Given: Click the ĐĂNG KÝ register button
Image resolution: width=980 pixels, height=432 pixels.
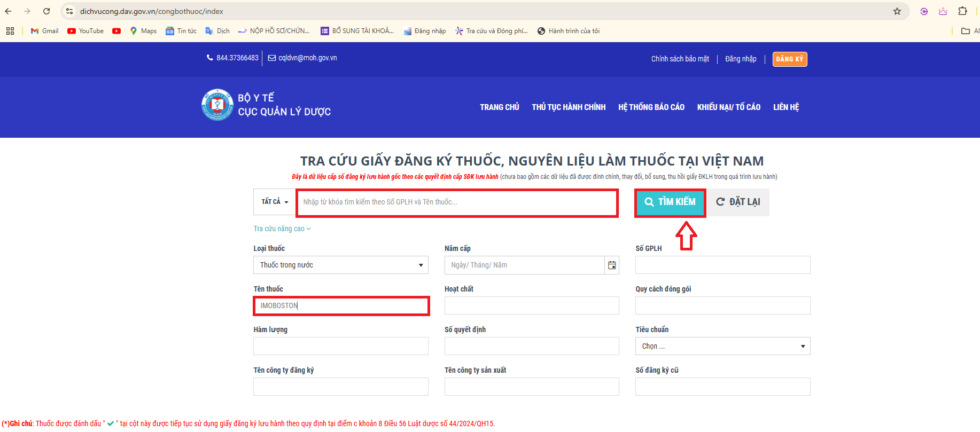Looking at the screenshot, I should pyautogui.click(x=789, y=59).
